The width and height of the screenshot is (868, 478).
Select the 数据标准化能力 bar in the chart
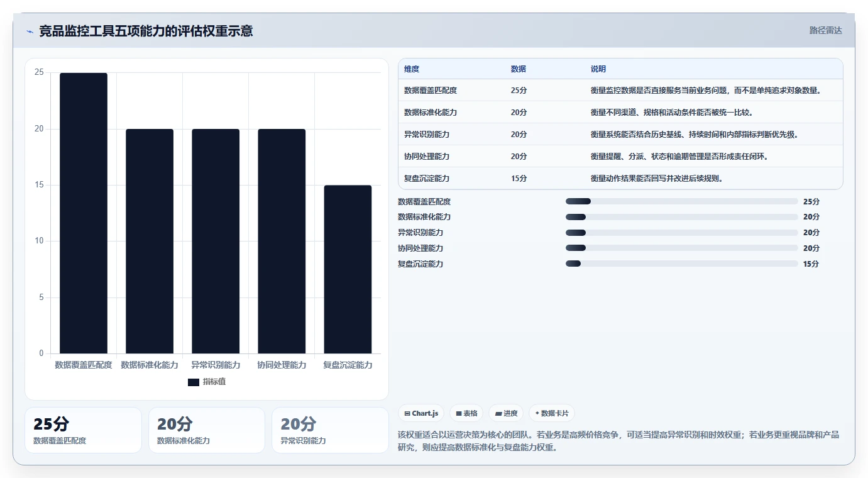[x=150, y=242]
